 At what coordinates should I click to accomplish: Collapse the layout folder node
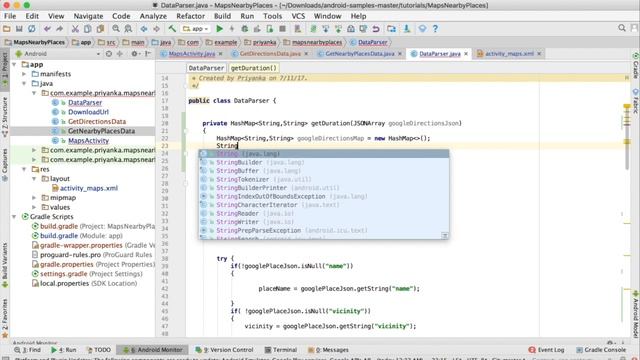tap(34, 178)
